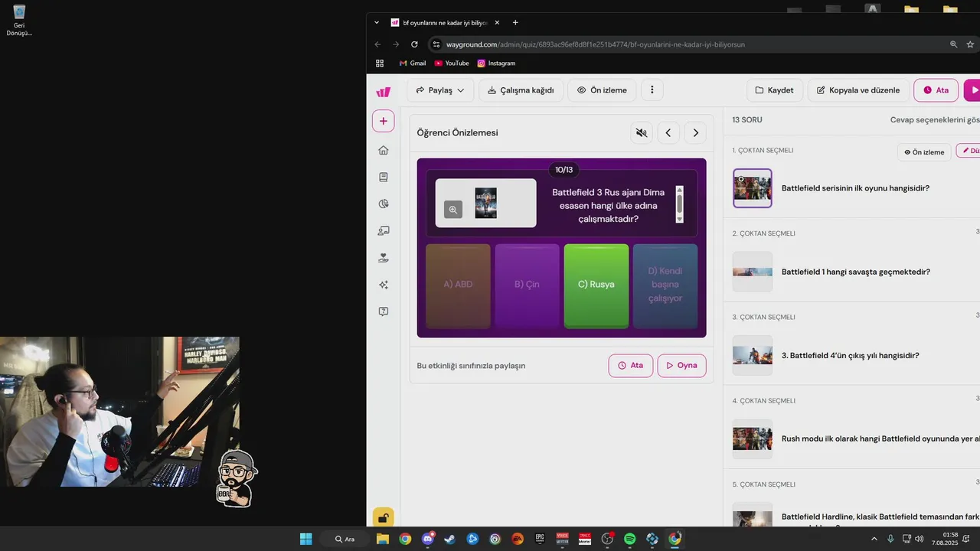Click the Oyna button below the preview

[681, 366]
